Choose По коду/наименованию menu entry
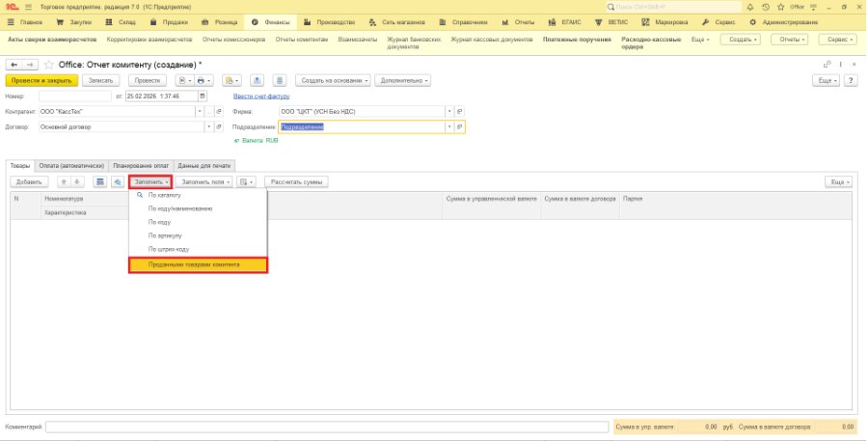 198,208
